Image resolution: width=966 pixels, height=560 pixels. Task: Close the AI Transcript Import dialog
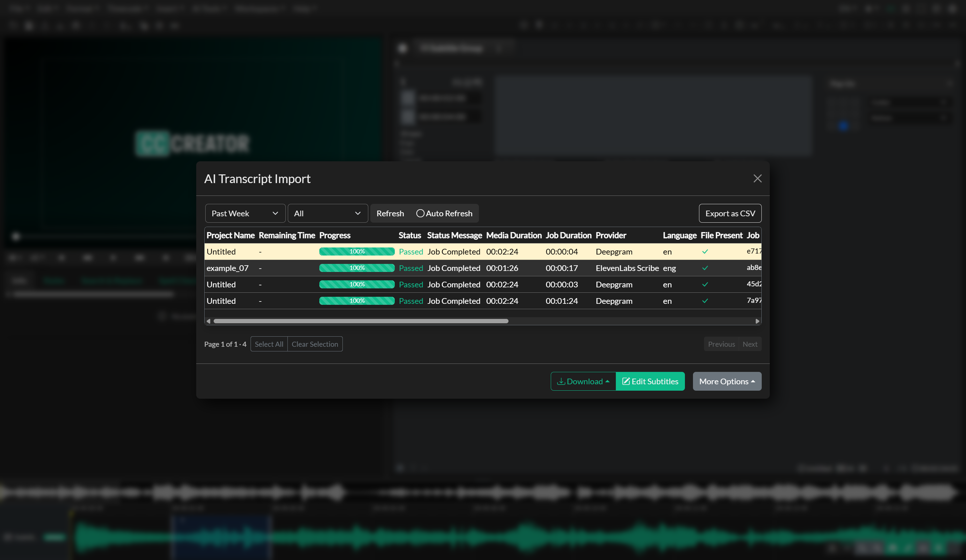(x=757, y=179)
